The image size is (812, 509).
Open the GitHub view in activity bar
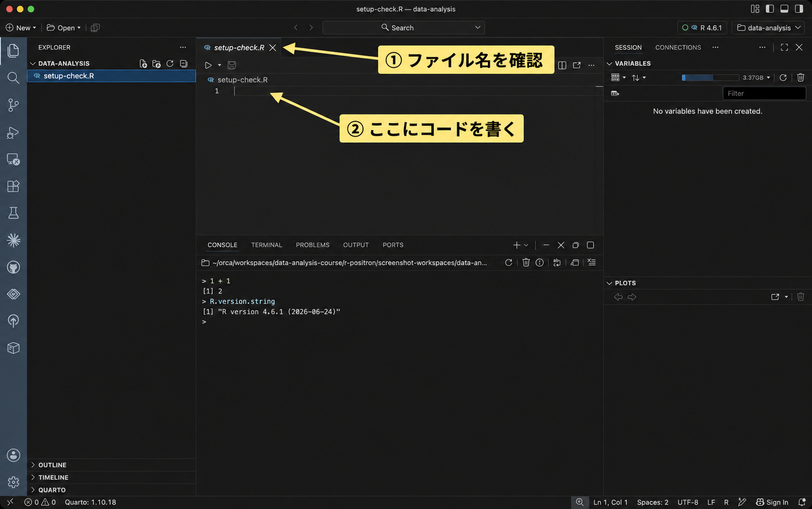tap(13, 267)
